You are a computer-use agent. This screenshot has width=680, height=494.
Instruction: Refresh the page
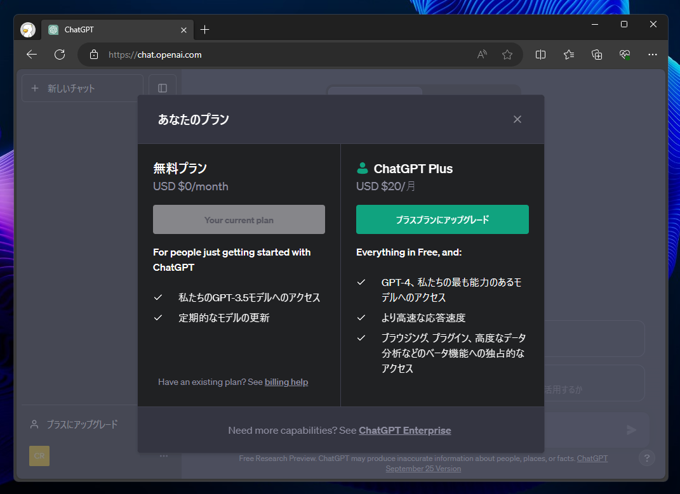(x=60, y=55)
